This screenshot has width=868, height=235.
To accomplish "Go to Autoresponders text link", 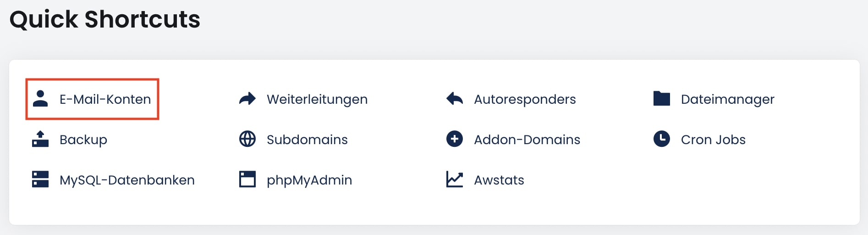I will [525, 99].
